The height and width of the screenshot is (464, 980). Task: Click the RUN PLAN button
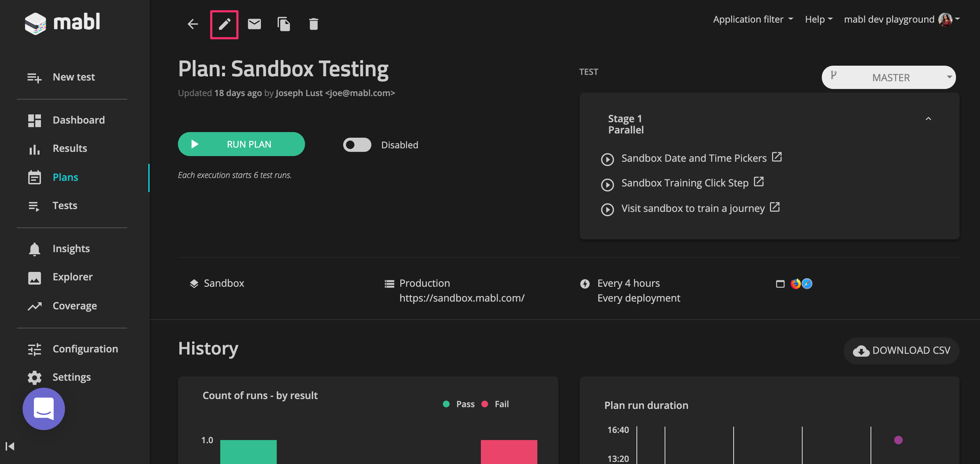(x=241, y=144)
